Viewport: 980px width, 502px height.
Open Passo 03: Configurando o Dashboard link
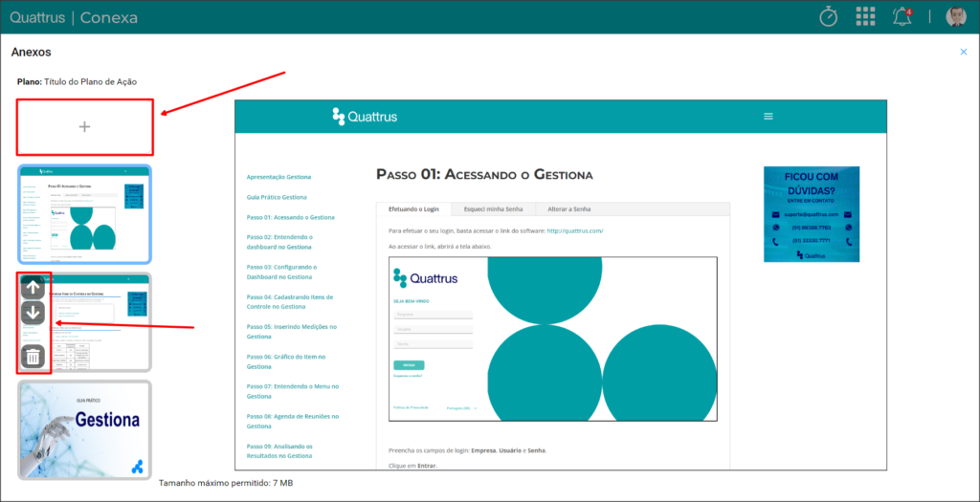282,272
